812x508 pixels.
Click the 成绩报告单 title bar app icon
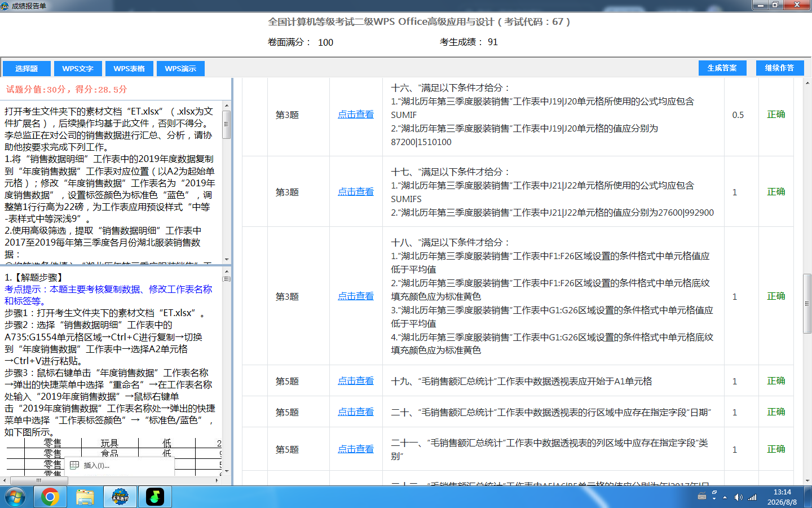[5, 6]
